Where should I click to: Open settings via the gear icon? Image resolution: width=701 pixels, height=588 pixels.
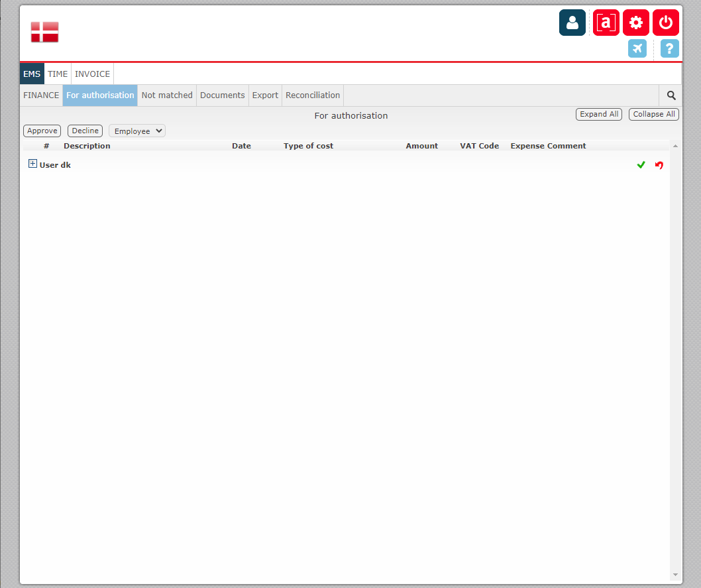point(635,22)
